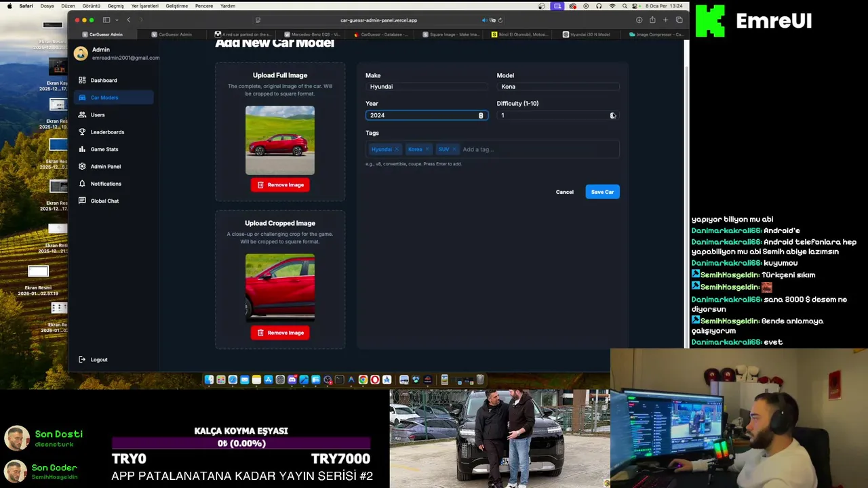Screen dimensions: 868x488
Task: Open the Admin Panel sidebar item
Action: point(113,166)
